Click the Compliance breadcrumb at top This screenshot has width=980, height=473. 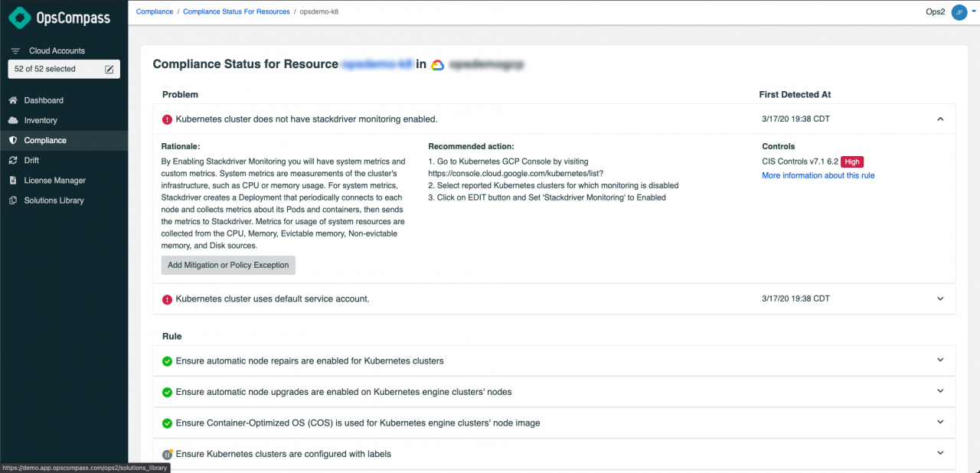tap(155, 11)
